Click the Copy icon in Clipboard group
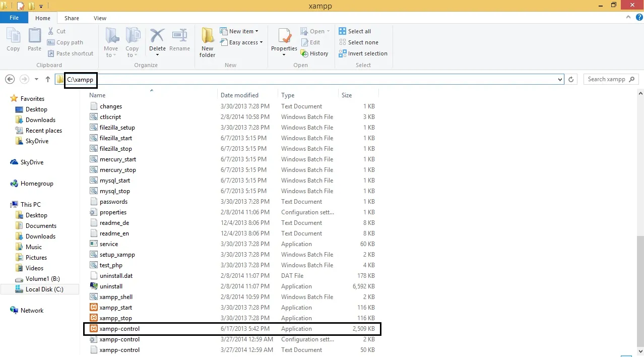This screenshot has width=644, height=357. click(x=13, y=36)
